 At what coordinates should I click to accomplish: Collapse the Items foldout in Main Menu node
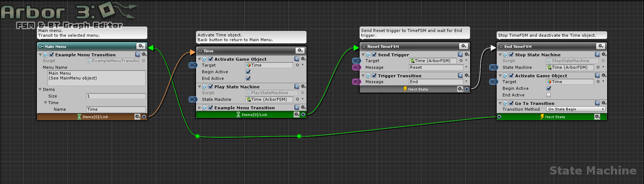pyautogui.click(x=40, y=89)
